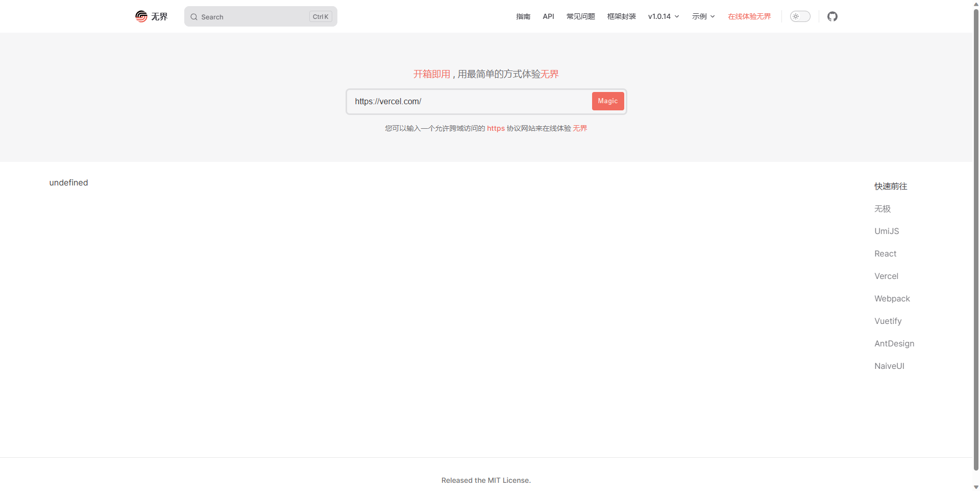Switch the appearance toggle to light

800,16
